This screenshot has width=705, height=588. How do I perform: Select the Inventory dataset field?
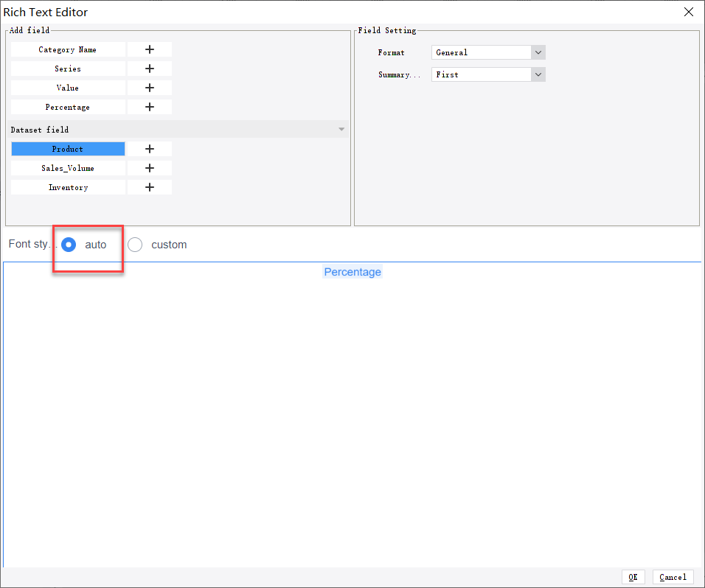point(68,187)
